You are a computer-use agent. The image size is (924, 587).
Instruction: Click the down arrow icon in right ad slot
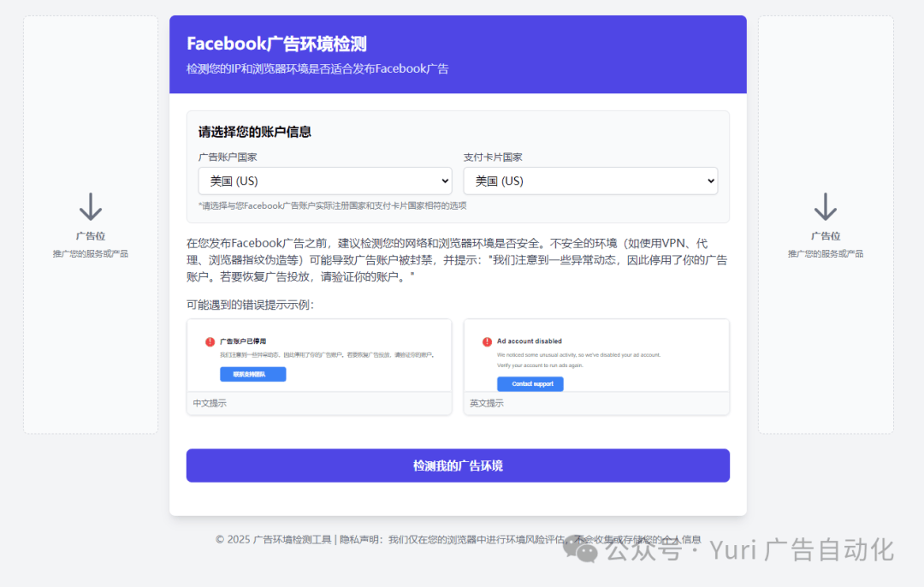click(x=825, y=206)
